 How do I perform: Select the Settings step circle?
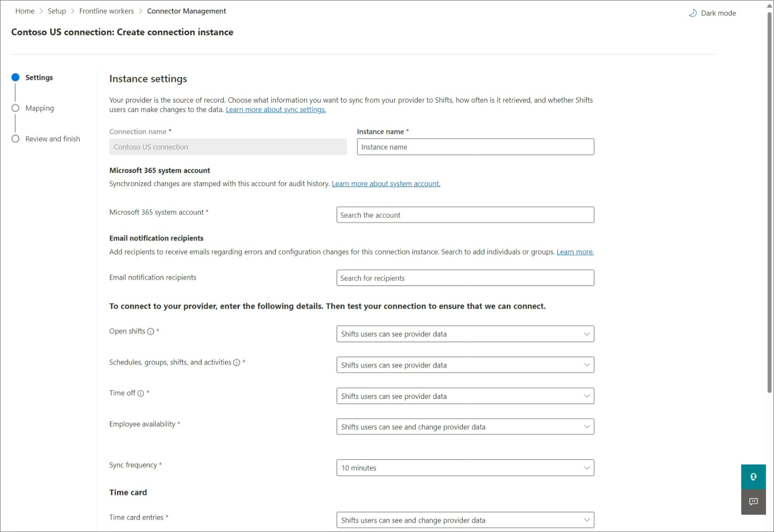pyautogui.click(x=15, y=77)
